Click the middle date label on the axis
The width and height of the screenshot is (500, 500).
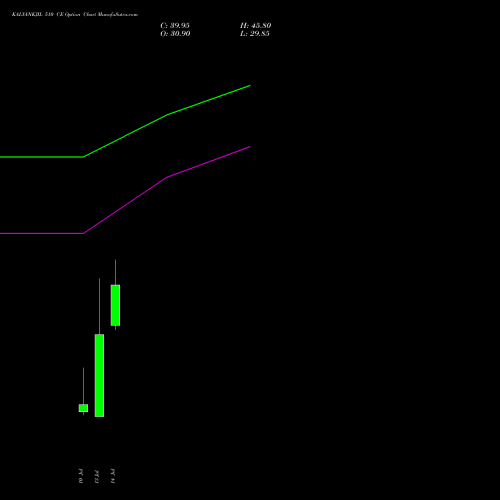pos(97,476)
